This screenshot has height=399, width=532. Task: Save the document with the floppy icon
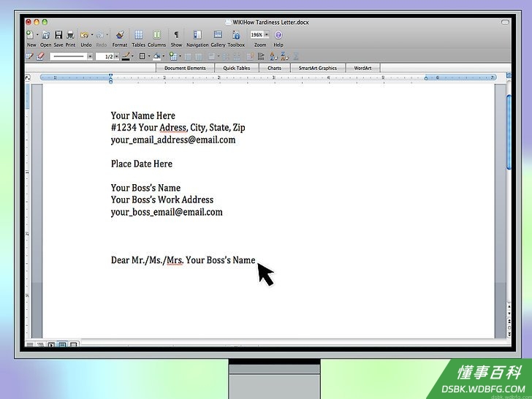[58, 34]
